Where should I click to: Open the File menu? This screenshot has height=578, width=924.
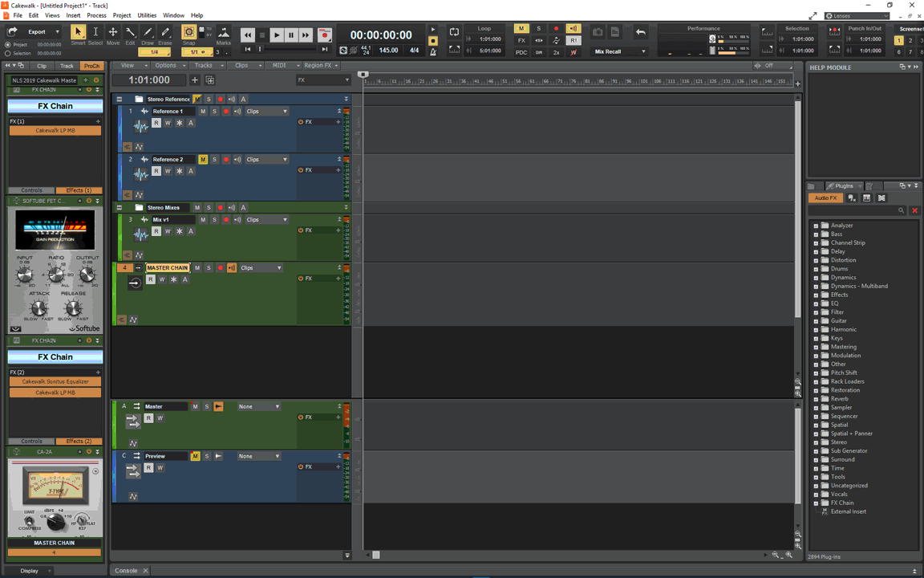click(18, 15)
